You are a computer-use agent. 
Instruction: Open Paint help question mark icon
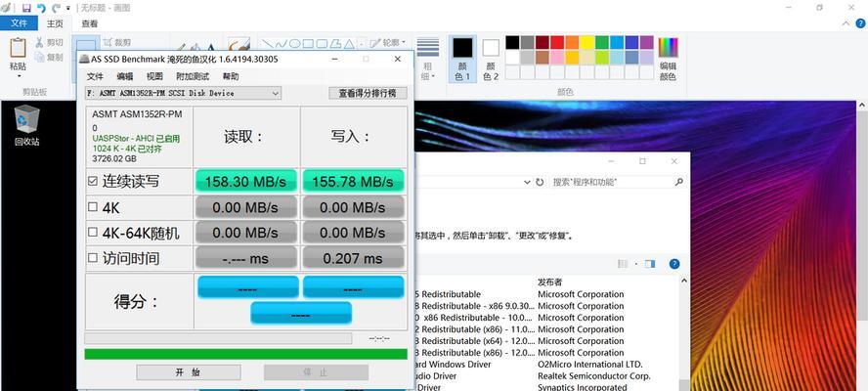[861, 23]
